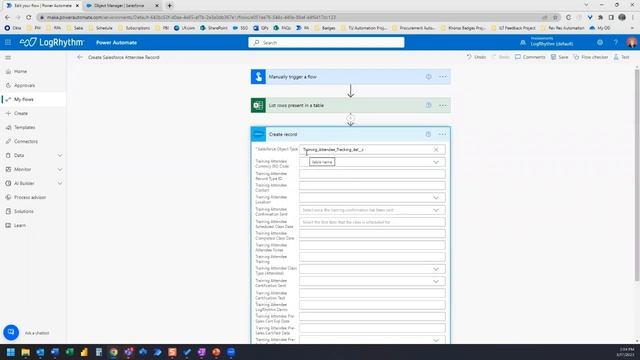Image resolution: width=640 pixels, height=360 pixels.
Task: Save the flow
Action: [559, 57]
